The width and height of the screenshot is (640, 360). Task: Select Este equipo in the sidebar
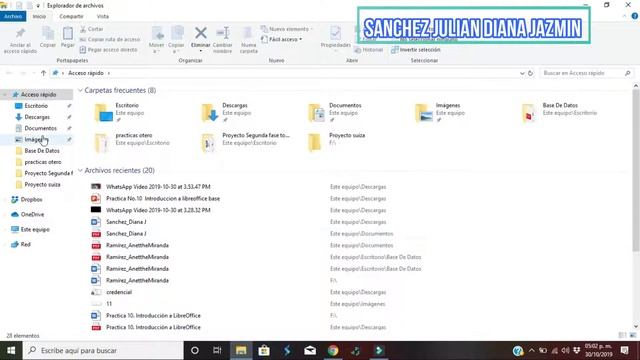click(35, 229)
